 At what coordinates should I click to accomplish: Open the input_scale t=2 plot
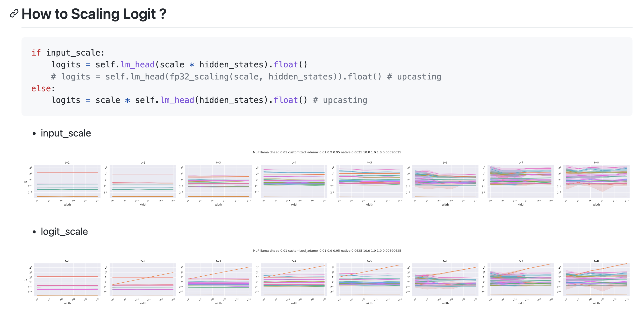tap(143, 181)
